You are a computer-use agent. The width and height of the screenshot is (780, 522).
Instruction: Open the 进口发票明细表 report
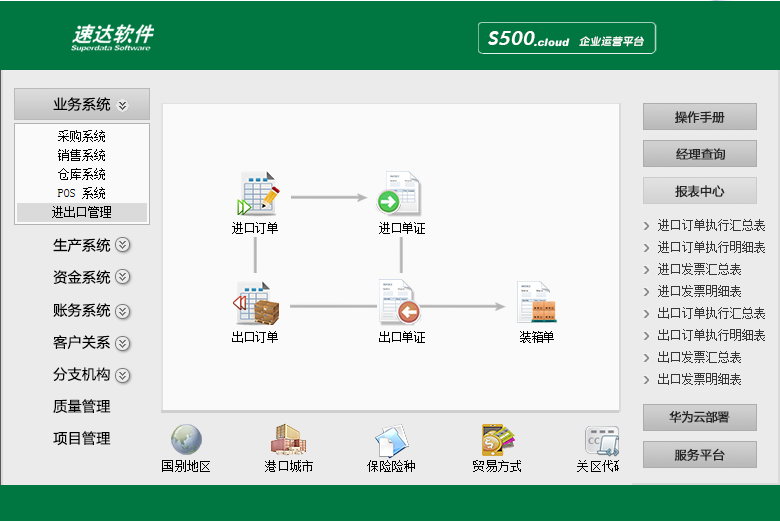coord(699,291)
